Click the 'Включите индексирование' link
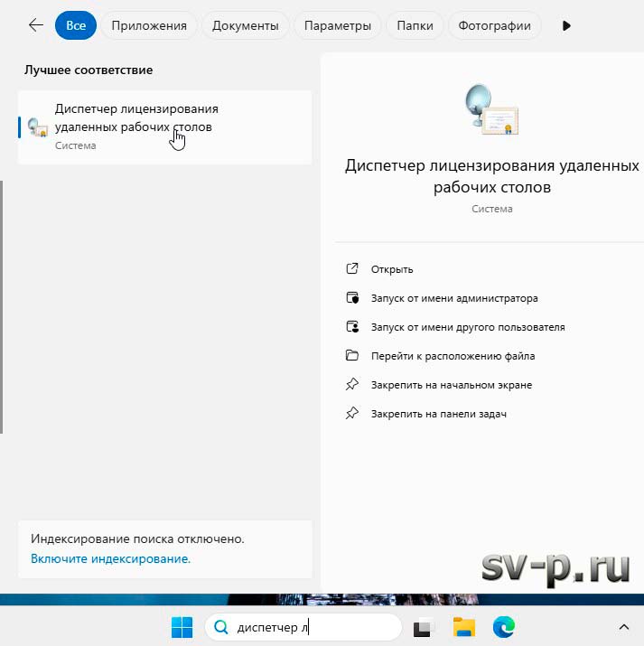 (110, 559)
